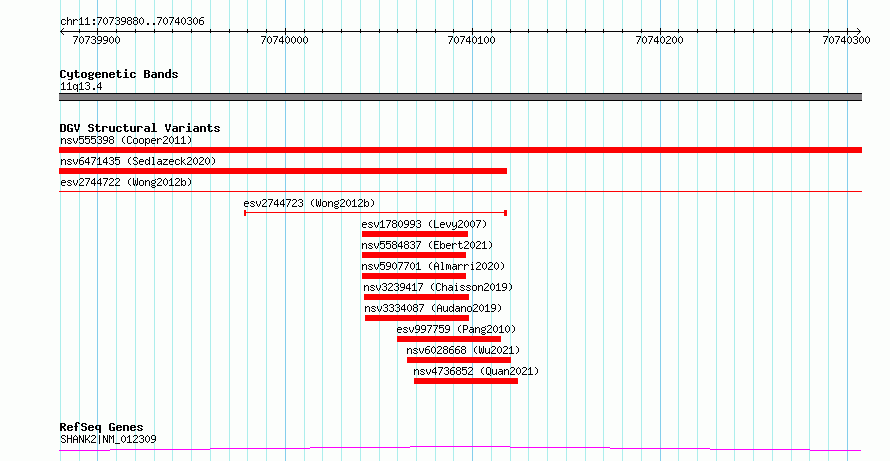Open nsv3239417 (Chaisson2019) variant
Image resolution: width=890 pixels, height=461 pixels.
pos(438,287)
